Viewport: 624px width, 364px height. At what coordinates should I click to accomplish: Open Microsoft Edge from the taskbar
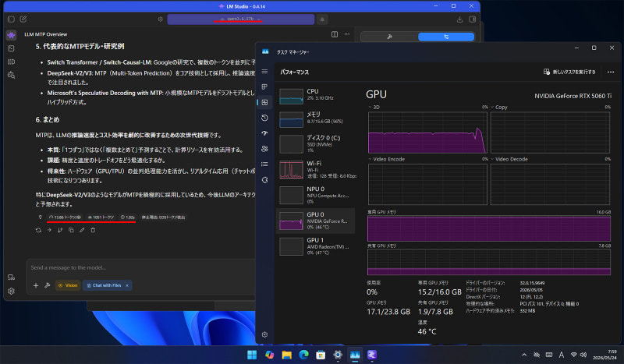(x=303, y=355)
